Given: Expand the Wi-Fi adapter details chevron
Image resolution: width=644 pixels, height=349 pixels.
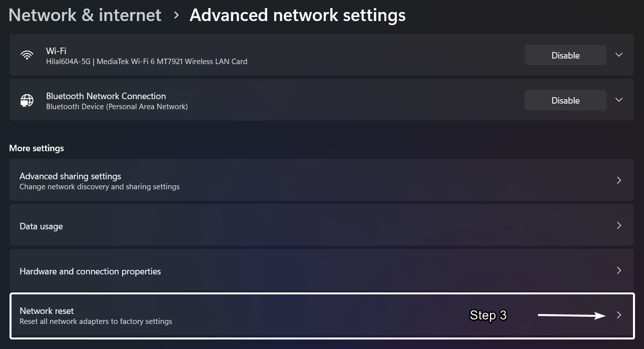Looking at the screenshot, I should (x=619, y=55).
